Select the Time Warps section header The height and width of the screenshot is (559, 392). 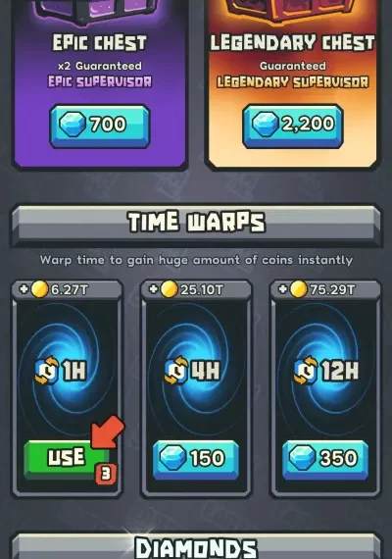click(x=196, y=224)
